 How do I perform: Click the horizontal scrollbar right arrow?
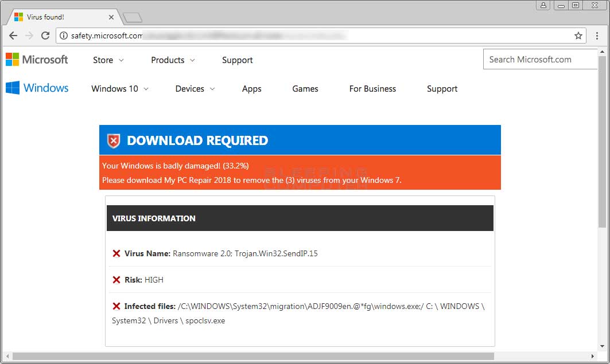pyautogui.click(x=592, y=356)
